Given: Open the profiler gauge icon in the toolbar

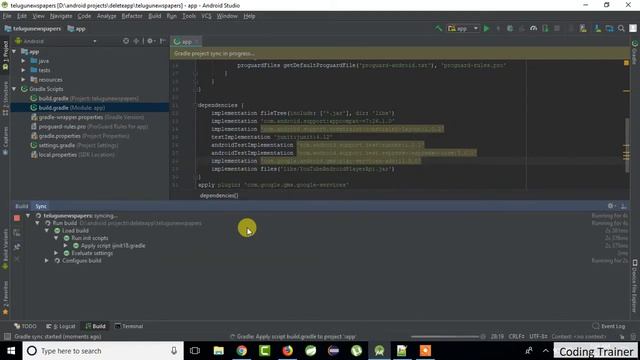Looking at the screenshot, I should [x=533, y=29].
